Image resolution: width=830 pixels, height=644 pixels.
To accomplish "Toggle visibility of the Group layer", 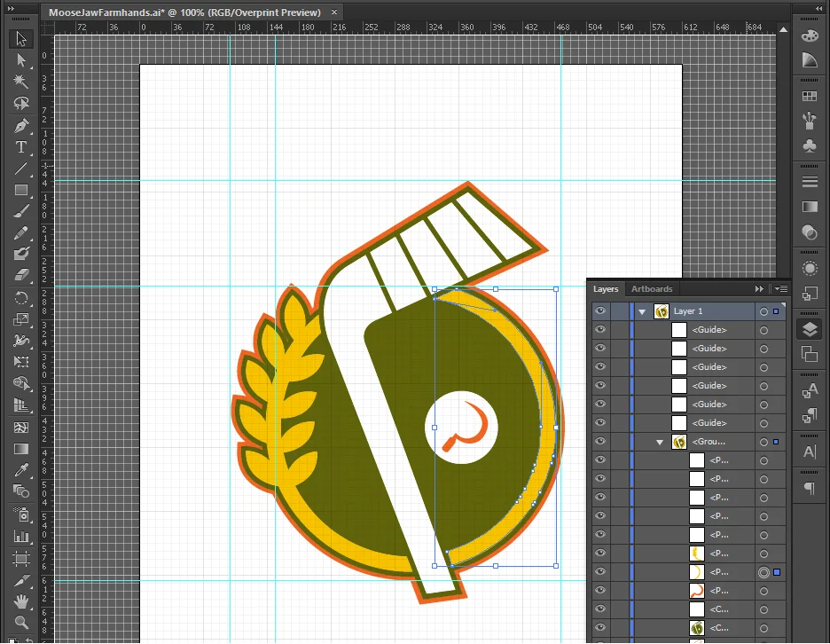I will [x=600, y=441].
